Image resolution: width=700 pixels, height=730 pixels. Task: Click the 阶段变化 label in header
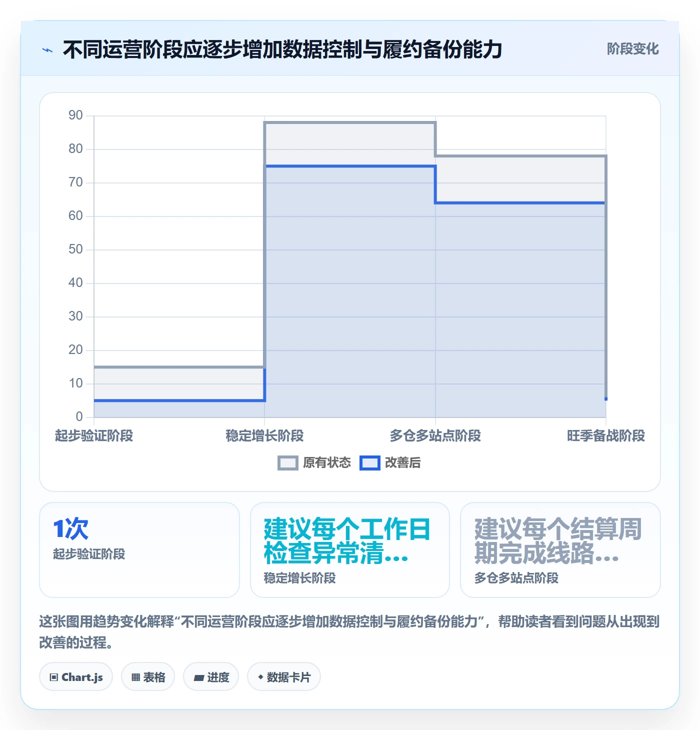[x=632, y=49]
